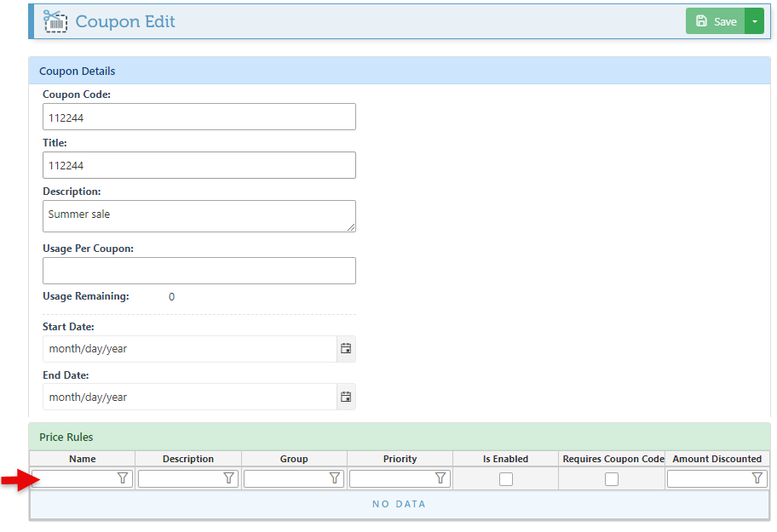This screenshot has height=532, width=777.
Task: Click the Amount Discounted filter icon
Action: pos(757,479)
